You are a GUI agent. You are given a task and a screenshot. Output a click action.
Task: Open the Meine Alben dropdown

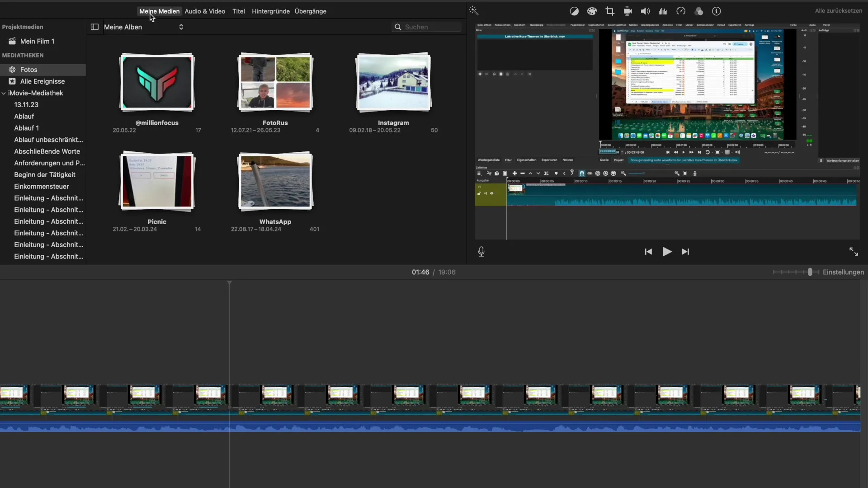point(144,27)
